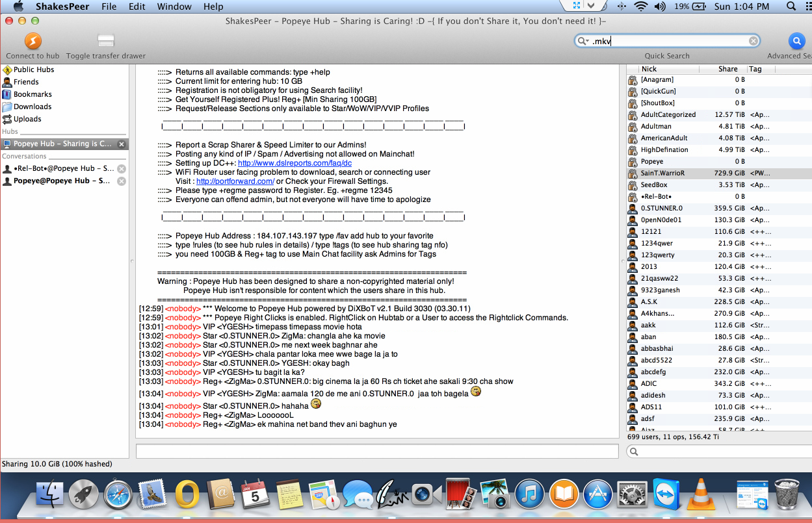Screen dimensions: 812x523
Task: Select user 1234qwer in the list
Action: click(719, 244)
